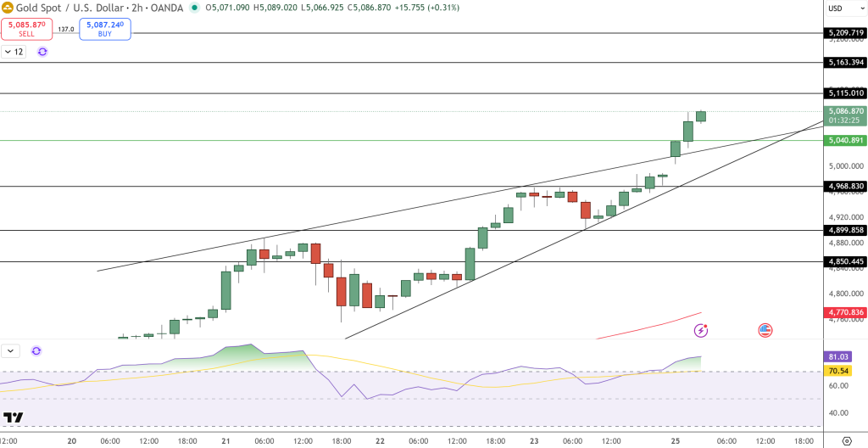Viewport: 868px width, 448px height.
Task: Select the 4,968.830 price line label
Action: [844, 187]
